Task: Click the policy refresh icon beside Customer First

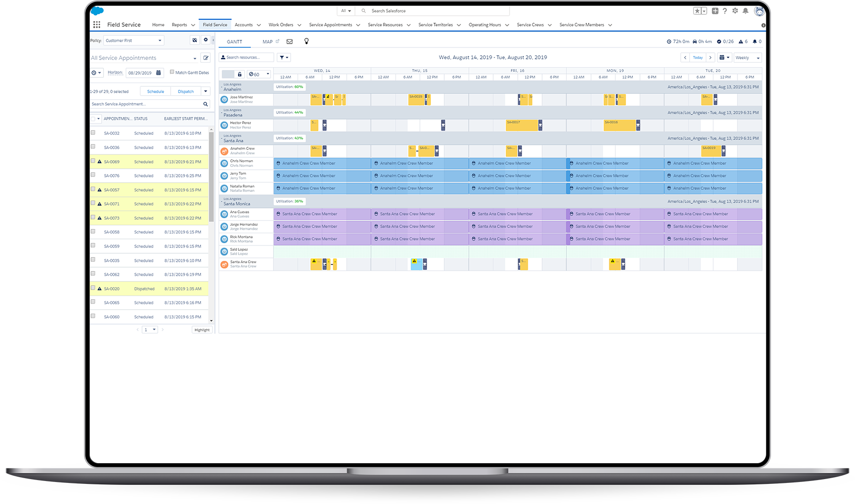Action: 195,40
